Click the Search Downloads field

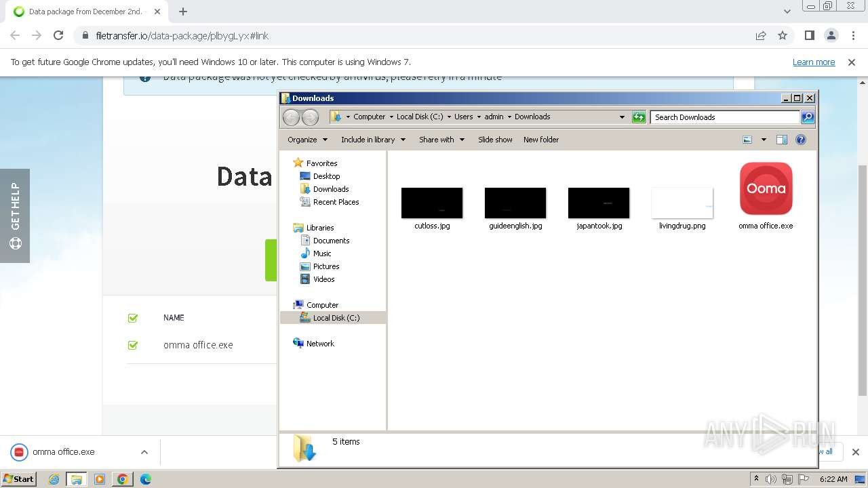724,117
